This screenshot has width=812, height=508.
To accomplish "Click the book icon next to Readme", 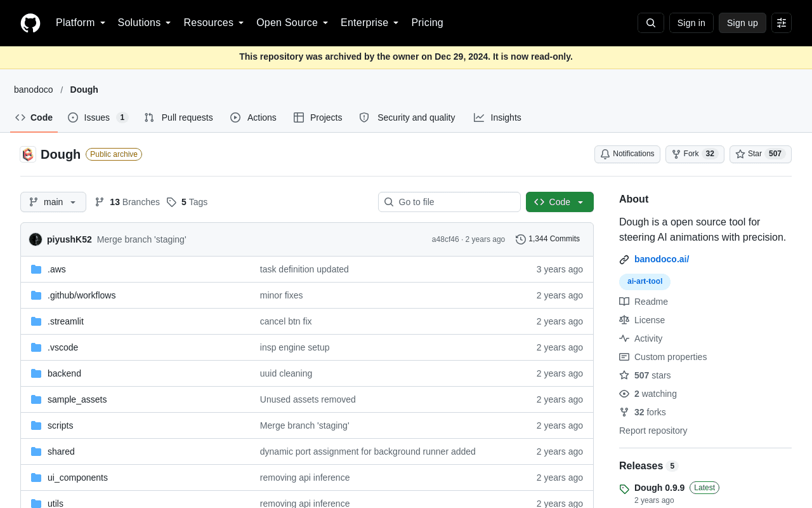I will (624, 302).
